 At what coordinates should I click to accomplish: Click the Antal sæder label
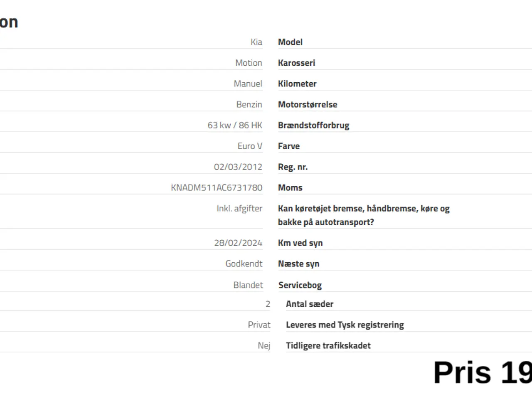pos(310,304)
